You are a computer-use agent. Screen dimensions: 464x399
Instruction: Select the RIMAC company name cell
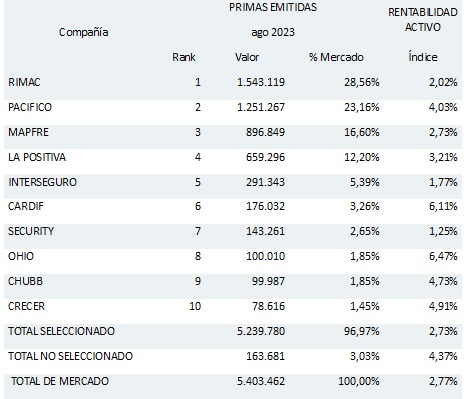(24, 82)
